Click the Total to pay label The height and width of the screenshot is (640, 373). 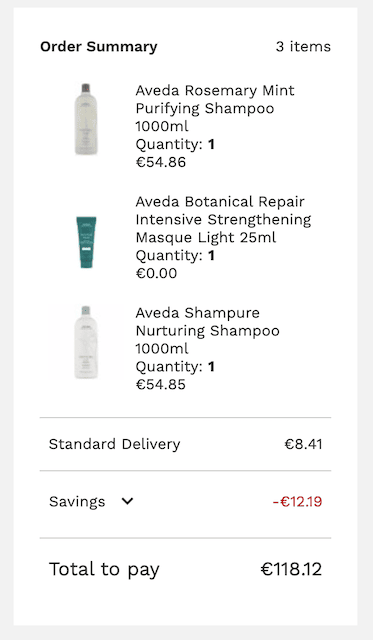tap(104, 569)
